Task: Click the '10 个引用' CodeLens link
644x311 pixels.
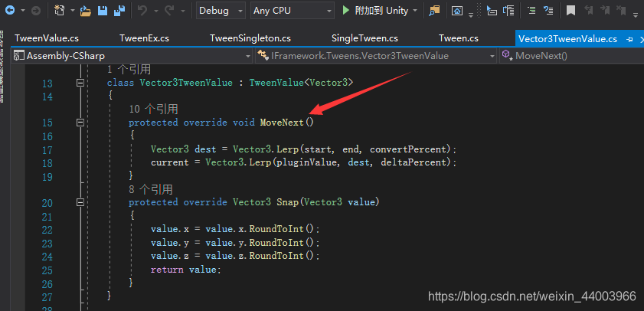Action: pos(153,109)
